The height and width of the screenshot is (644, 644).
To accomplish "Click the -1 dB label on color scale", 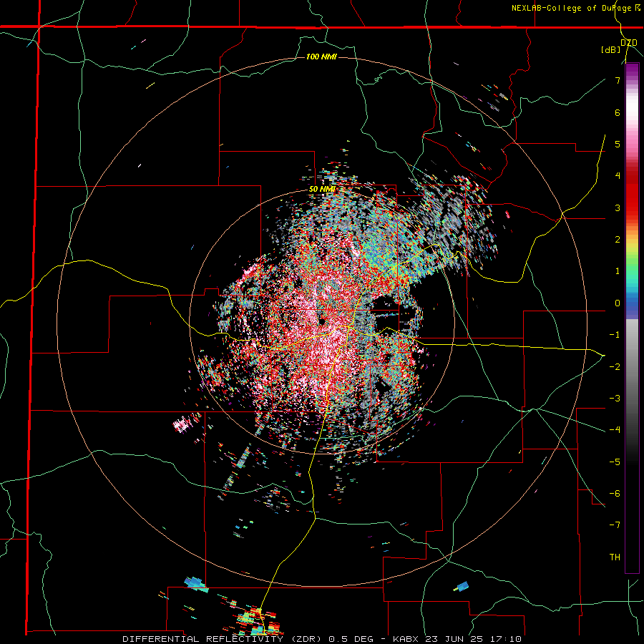I will [x=615, y=335].
